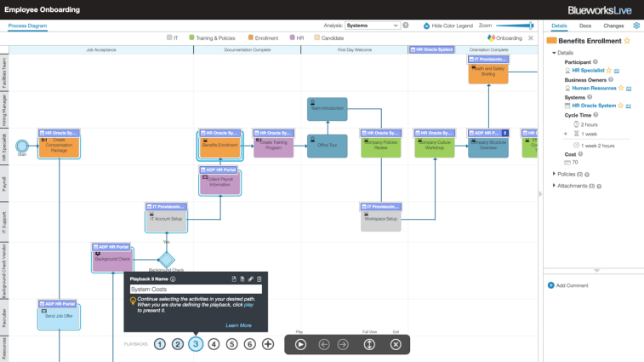Toggle Full View in playback bar
Viewport: 644px width, 362px height.
click(x=369, y=344)
